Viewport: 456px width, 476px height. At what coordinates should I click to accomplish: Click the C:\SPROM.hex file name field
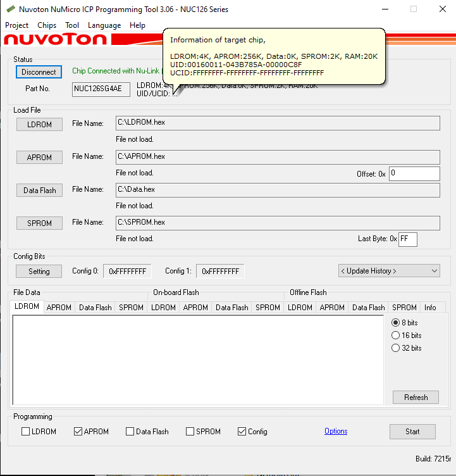(278, 223)
